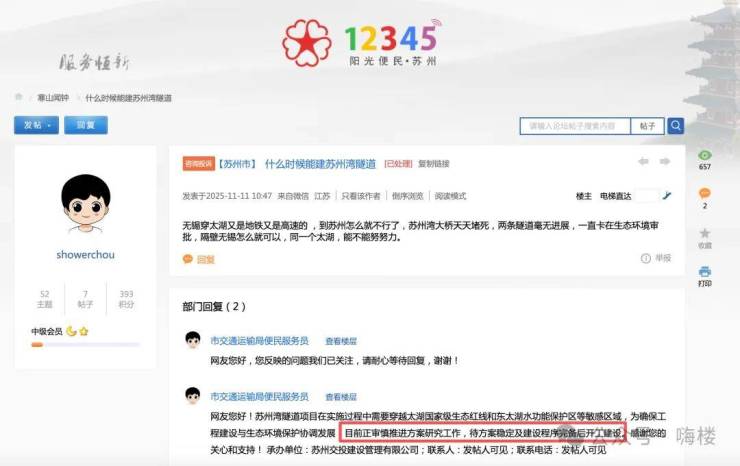Image resolution: width=740 pixels, height=466 pixels.
Task: Focus the forum search input field
Action: 575,126
